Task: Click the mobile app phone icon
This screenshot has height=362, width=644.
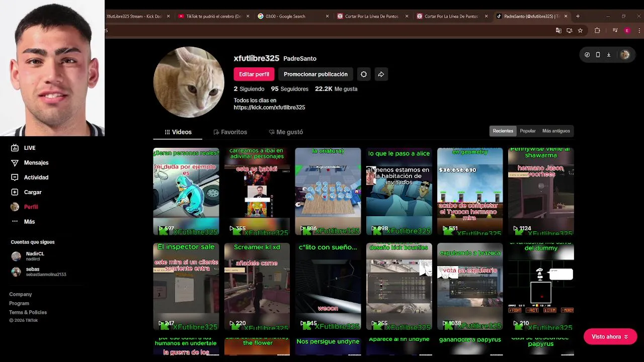Action: 598,55
